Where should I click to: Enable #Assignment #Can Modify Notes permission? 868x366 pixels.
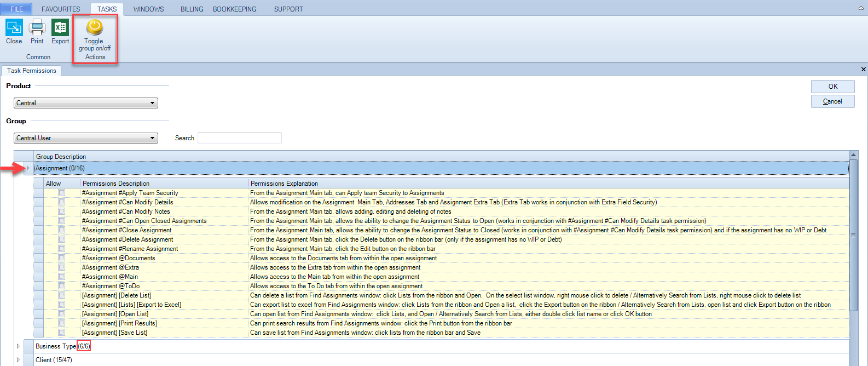coord(62,211)
